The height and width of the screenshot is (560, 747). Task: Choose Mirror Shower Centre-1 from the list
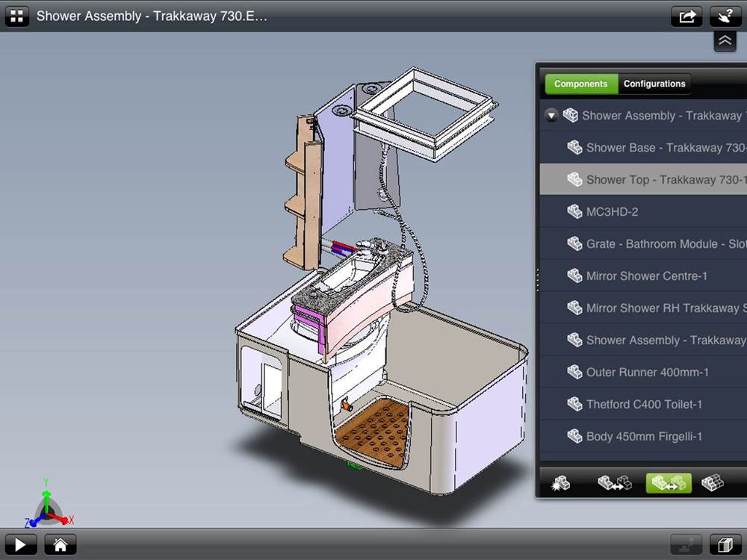[646, 276]
